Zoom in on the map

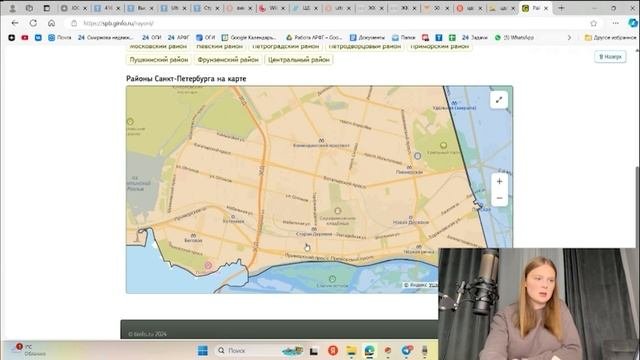pyautogui.click(x=499, y=182)
